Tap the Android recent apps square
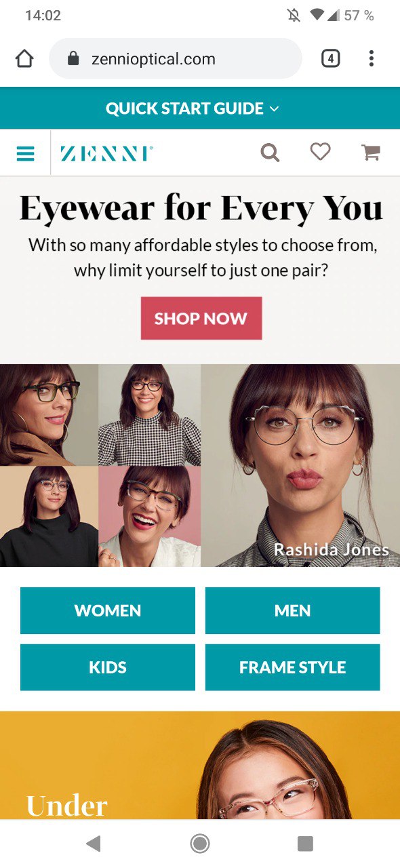The height and width of the screenshot is (868, 400). tap(305, 844)
